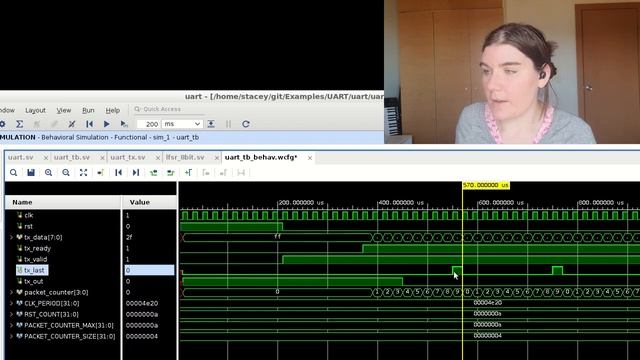Viewport: 640px width, 360px height.
Task: Close the uart_tx.sv tab
Action: 158,158
